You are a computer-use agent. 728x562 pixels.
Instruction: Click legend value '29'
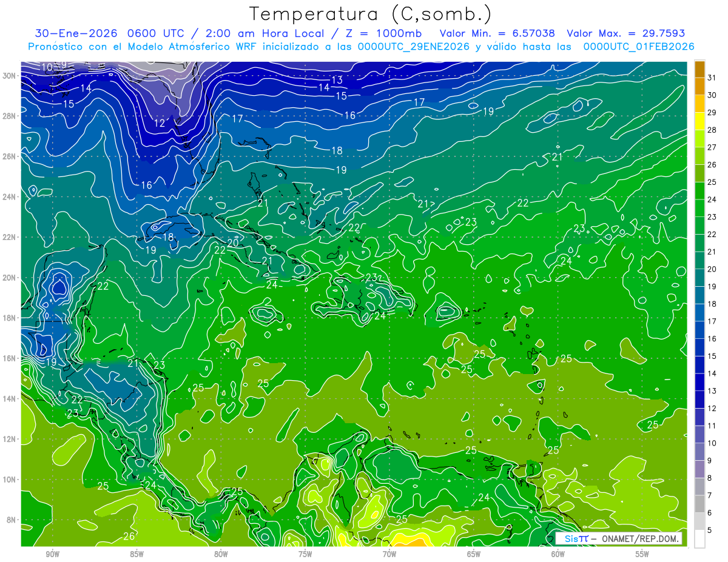point(712,113)
